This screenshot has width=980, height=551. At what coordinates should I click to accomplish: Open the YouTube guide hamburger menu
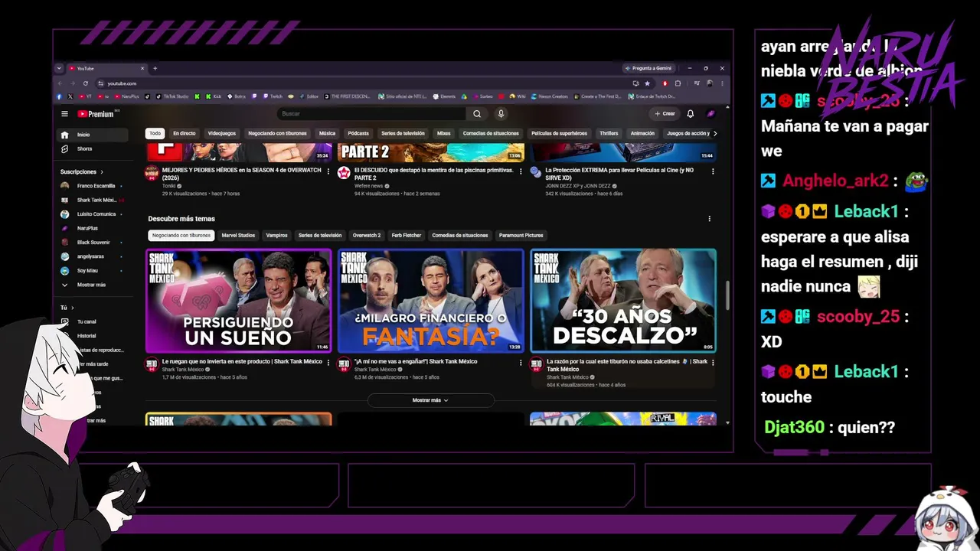tap(64, 114)
